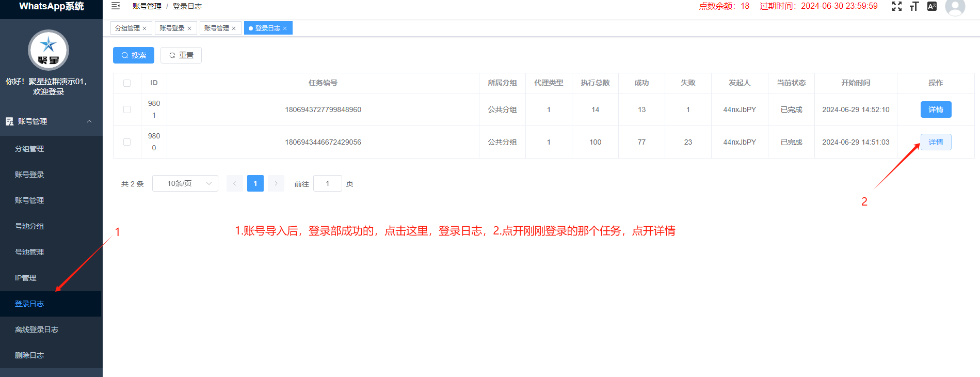Open the user avatar menu
Image resolution: width=980 pixels, height=377 pixels.
(955, 7)
